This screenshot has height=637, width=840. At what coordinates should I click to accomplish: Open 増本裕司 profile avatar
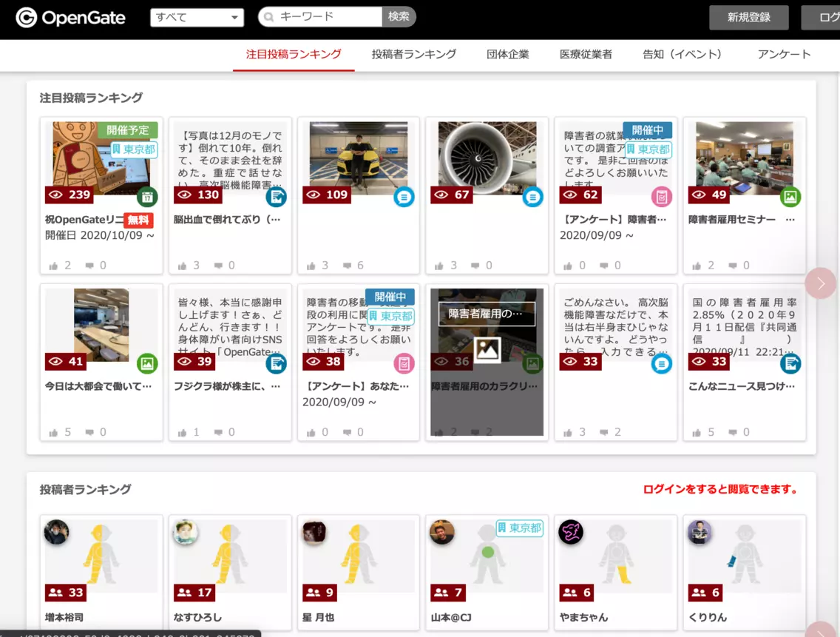pyautogui.click(x=56, y=533)
